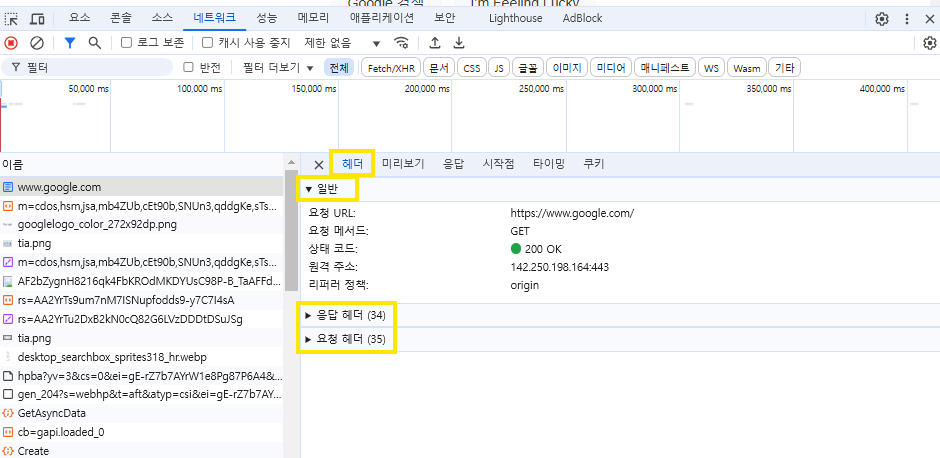Open network conditions wifi icon
Viewport: 940px width, 458px height.
tap(401, 43)
